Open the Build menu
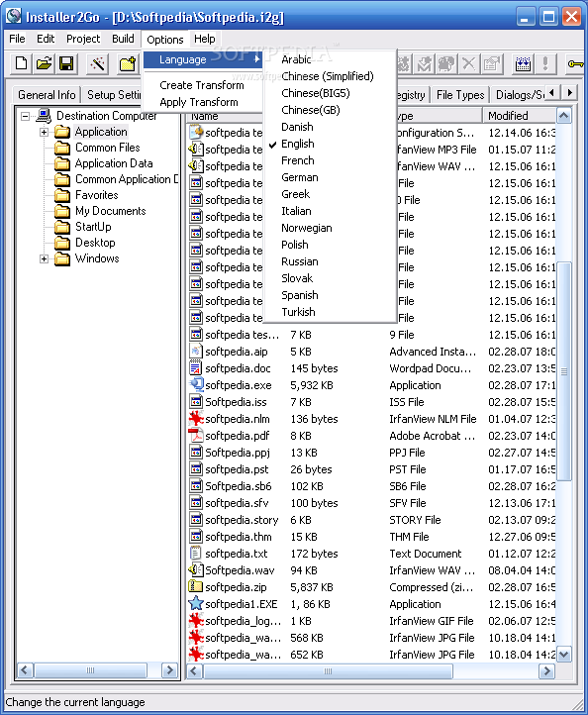 (x=123, y=39)
